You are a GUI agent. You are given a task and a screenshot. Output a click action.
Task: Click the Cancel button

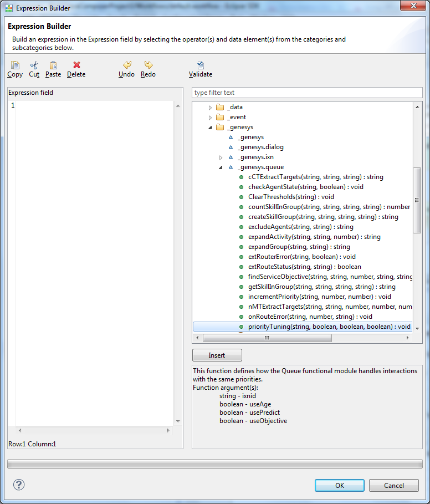[394, 485]
